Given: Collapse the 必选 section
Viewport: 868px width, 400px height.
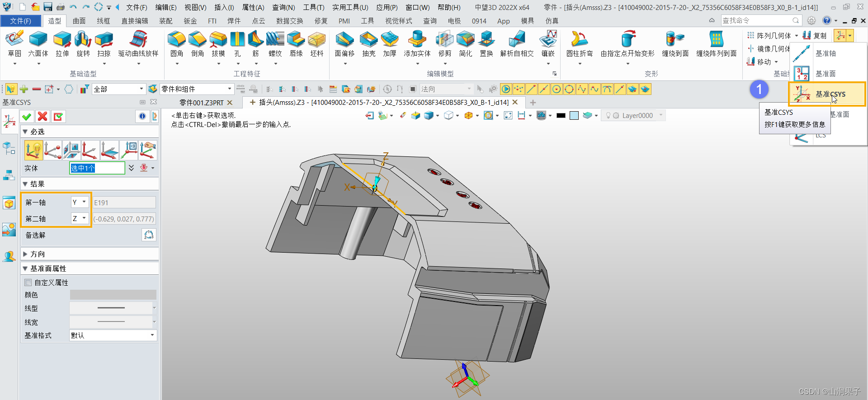Looking at the screenshot, I should click(25, 132).
